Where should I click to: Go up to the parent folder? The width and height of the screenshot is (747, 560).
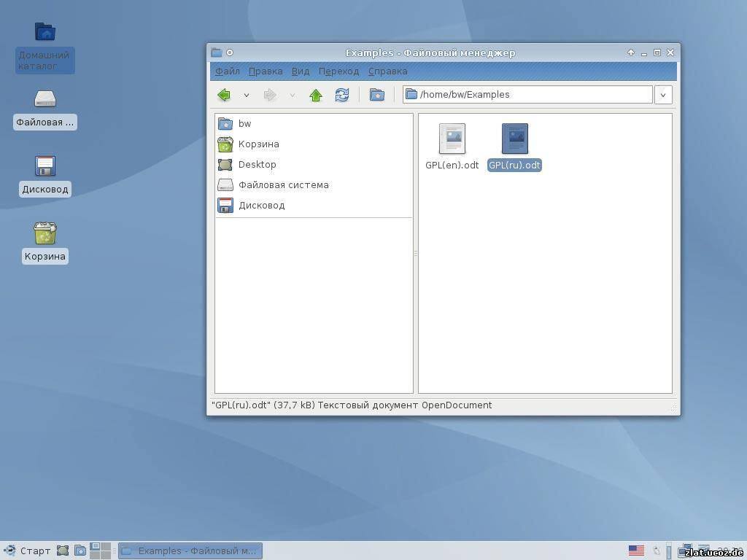point(316,95)
